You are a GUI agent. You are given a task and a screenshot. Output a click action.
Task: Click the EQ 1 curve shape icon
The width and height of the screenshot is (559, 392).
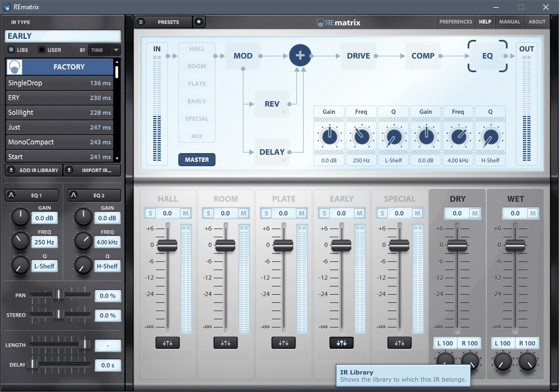click(11, 195)
